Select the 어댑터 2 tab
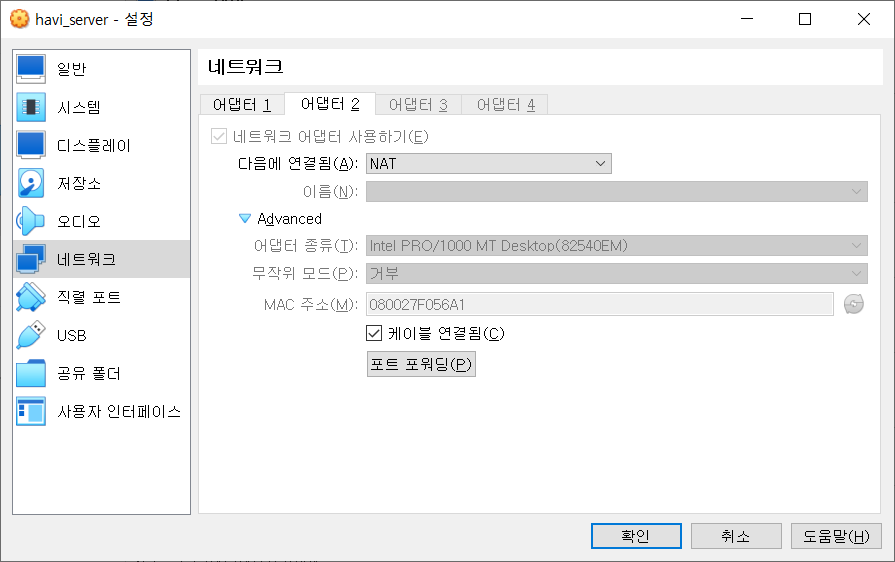 pyautogui.click(x=330, y=104)
